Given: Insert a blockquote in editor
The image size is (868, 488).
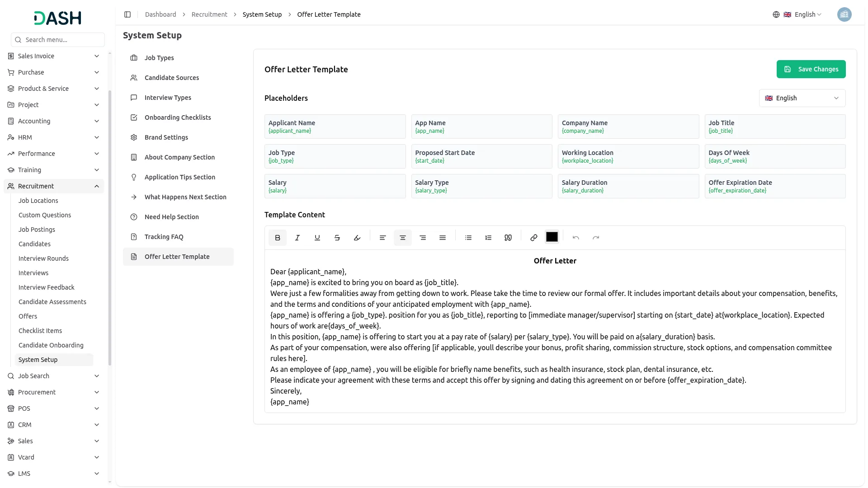Looking at the screenshot, I should click(508, 238).
